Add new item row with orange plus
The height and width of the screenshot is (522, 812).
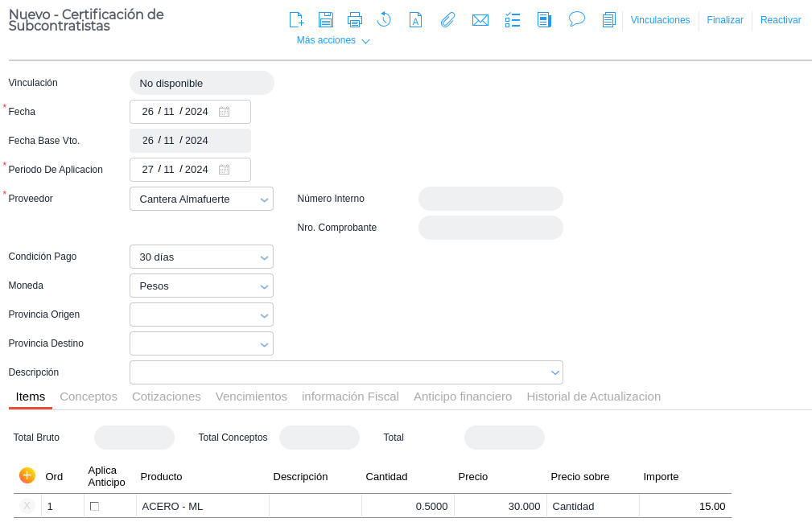[x=27, y=475]
